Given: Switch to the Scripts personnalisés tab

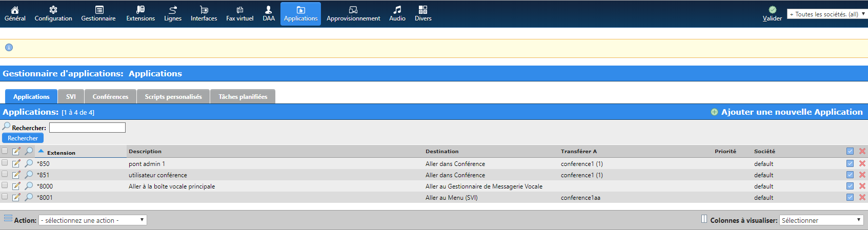Looking at the screenshot, I should pyautogui.click(x=173, y=96).
